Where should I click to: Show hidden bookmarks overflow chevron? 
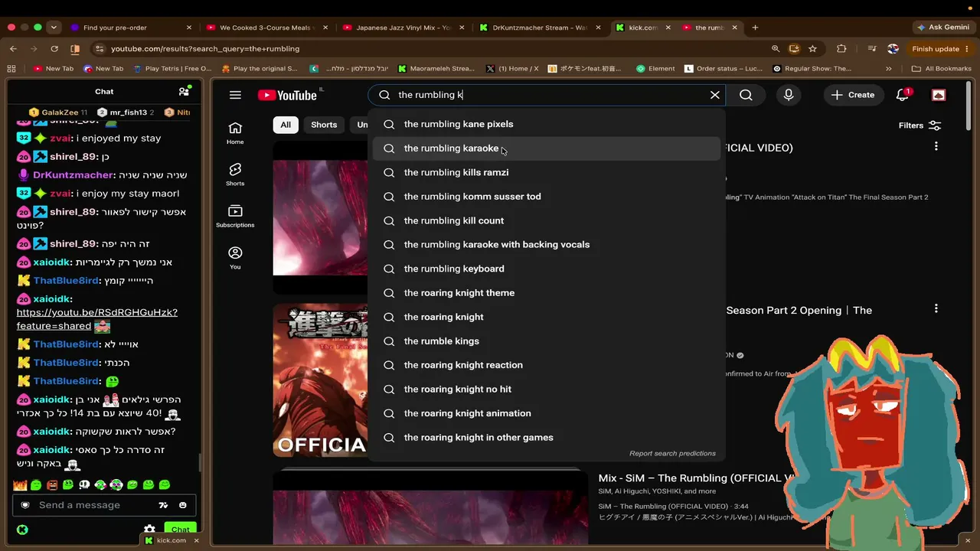888,69
